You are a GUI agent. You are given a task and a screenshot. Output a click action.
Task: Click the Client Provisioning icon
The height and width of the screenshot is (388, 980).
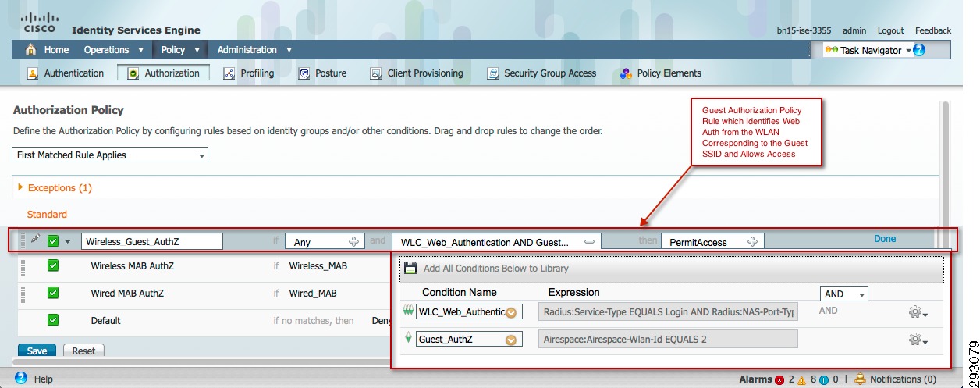point(377,73)
